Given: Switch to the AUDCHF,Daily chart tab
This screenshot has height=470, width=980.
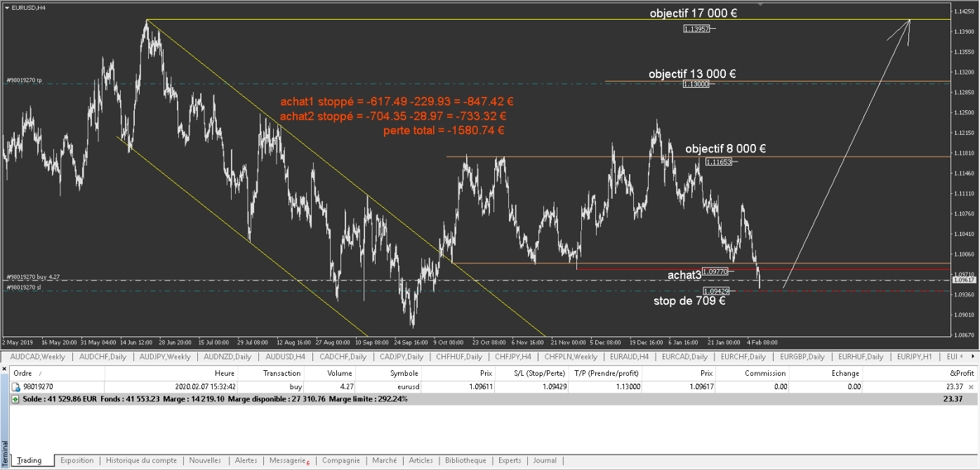Looking at the screenshot, I should coord(104,357).
